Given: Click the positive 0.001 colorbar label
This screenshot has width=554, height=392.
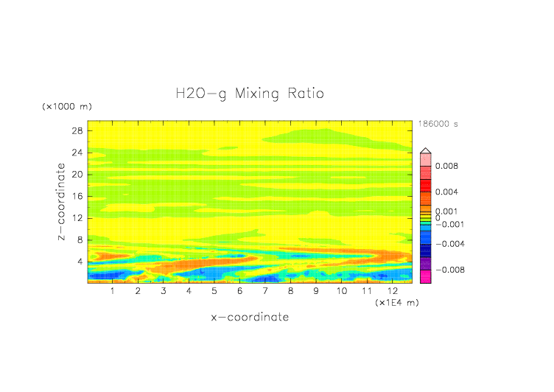Looking at the screenshot, I should [446, 211].
